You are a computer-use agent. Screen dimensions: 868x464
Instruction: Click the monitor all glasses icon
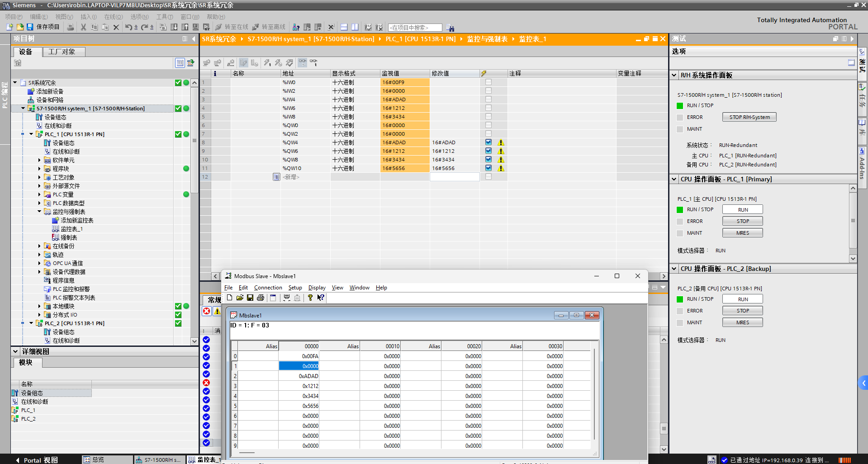point(302,63)
